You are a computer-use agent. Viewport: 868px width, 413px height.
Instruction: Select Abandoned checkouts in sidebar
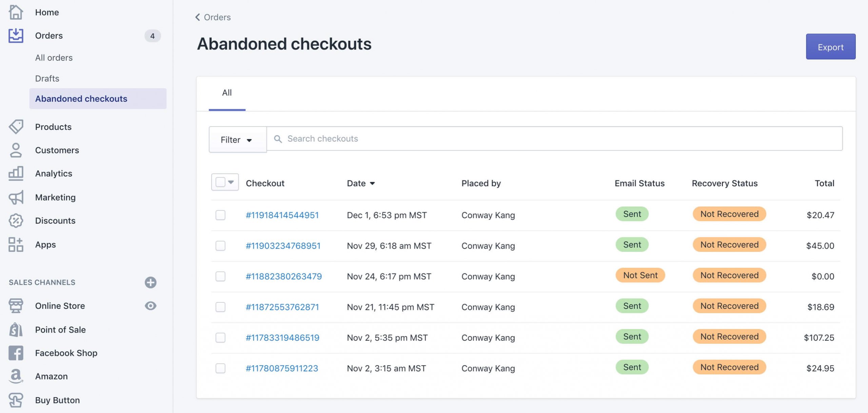pos(98,99)
